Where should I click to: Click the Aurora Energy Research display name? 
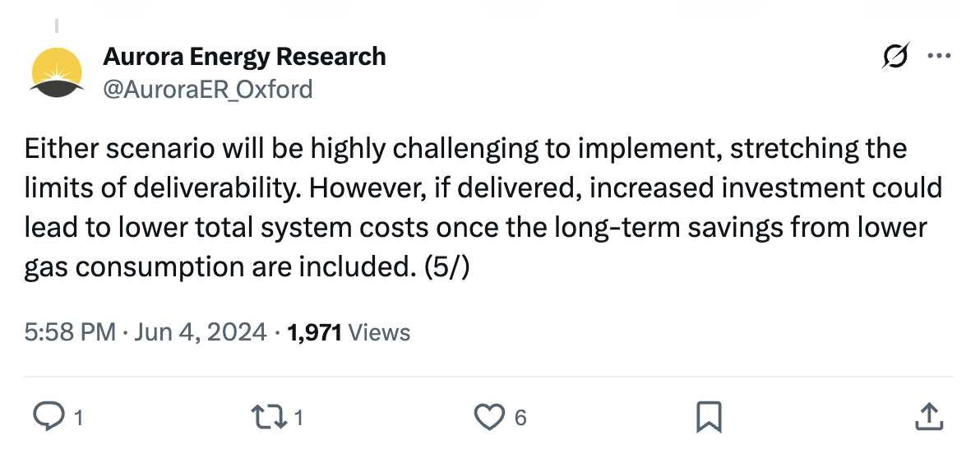244,57
